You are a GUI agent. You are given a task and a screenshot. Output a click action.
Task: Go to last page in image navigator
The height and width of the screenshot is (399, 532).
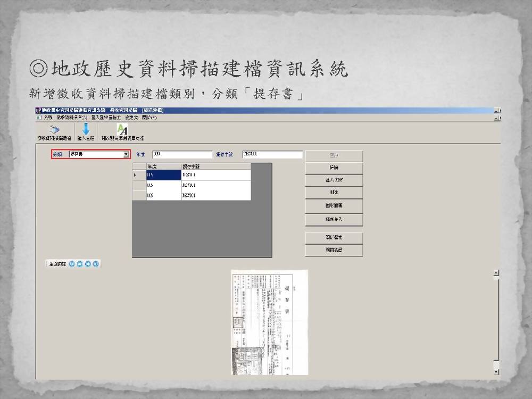(x=96, y=264)
